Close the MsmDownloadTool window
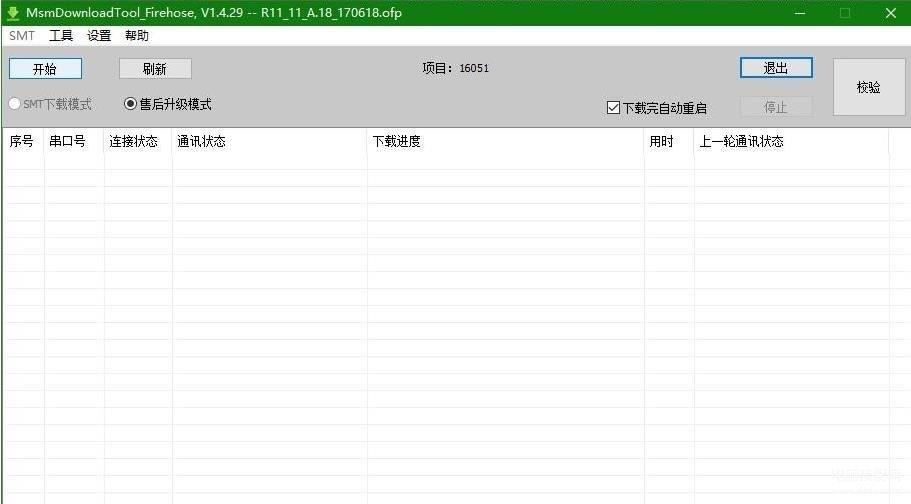 tap(890, 13)
